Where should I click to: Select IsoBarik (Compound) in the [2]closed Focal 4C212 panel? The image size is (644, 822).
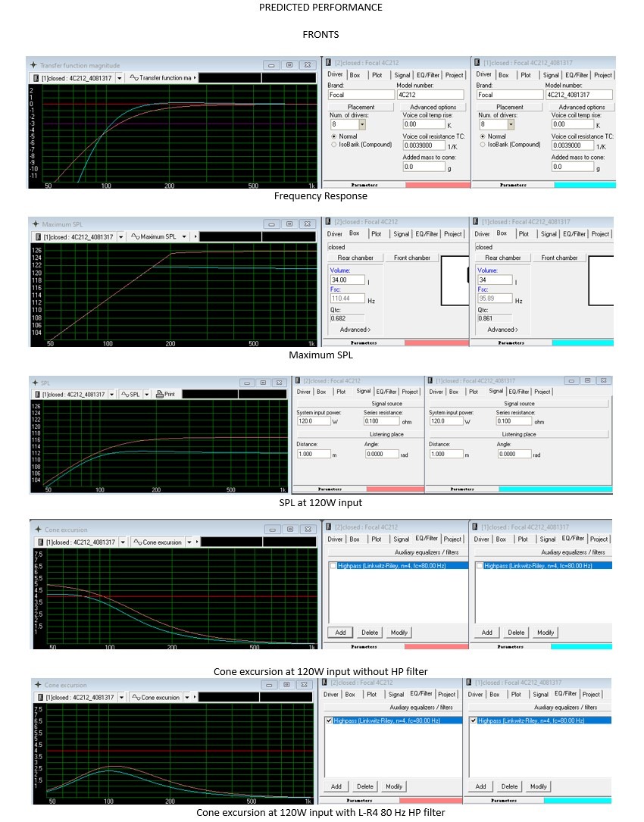(333, 145)
